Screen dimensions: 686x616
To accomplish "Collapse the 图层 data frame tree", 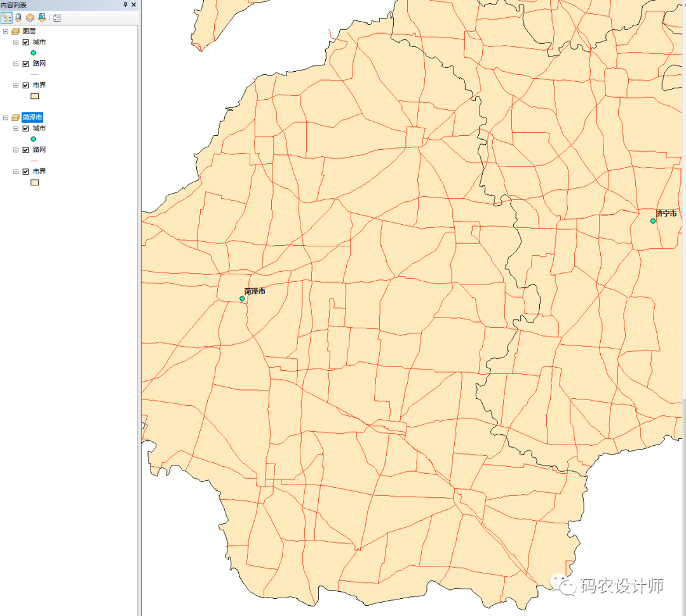I will (x=6, y=31).
